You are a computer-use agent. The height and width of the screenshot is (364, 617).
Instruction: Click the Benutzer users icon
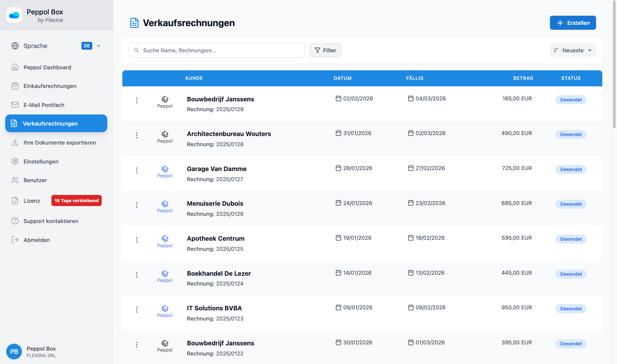pyautogui.click(x=15, y=180)
